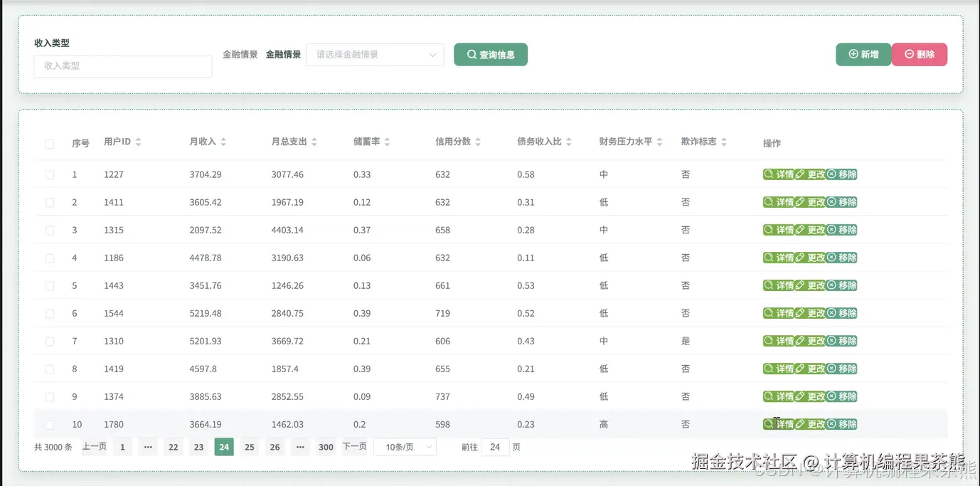Screen dimensions: 980x486
Task: Toggle the select-all checkbox in table header
Action: pos(50,143)
